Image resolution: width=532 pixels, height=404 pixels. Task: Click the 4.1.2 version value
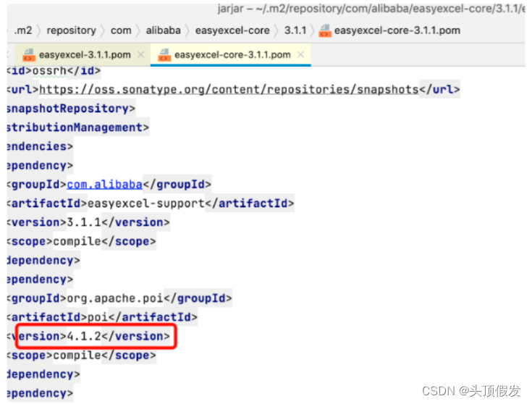[84, 336]
